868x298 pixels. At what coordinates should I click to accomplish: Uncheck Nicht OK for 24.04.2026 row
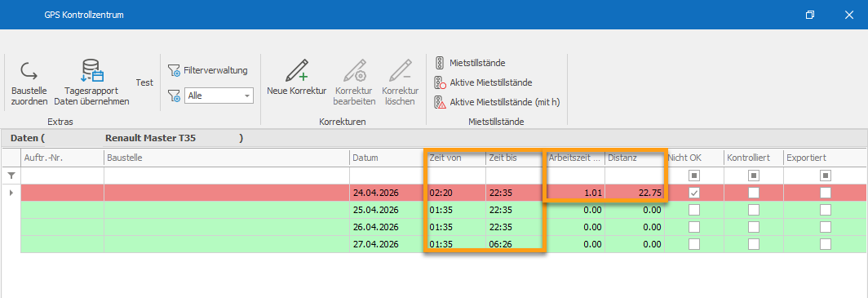693,193
